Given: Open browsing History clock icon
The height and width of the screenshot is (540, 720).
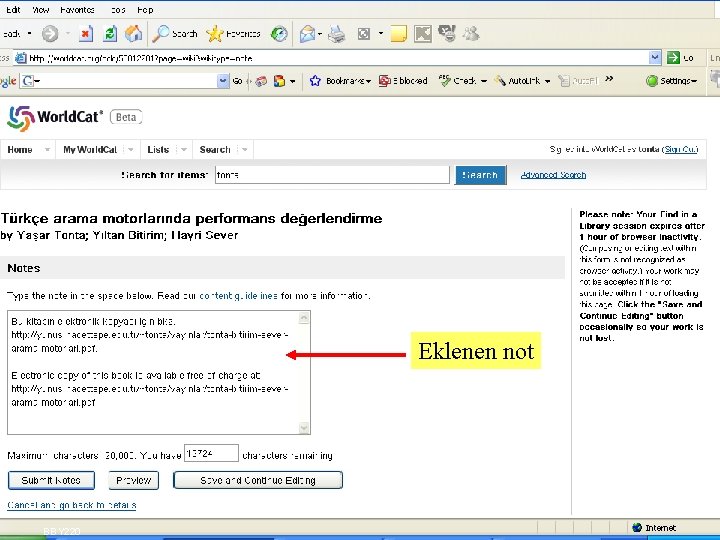Looking at the screenshot, I should click(279, 34).
